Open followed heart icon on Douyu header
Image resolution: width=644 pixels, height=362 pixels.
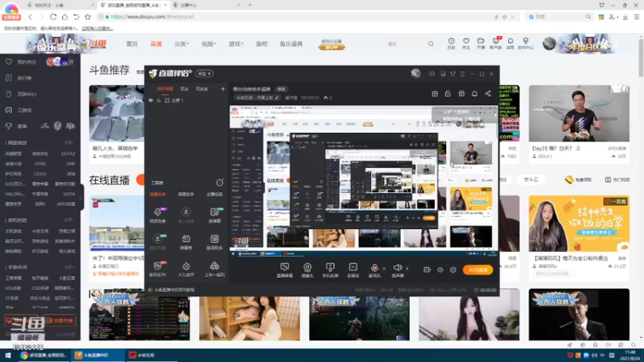pyautogui.click(x=466, y=43)
